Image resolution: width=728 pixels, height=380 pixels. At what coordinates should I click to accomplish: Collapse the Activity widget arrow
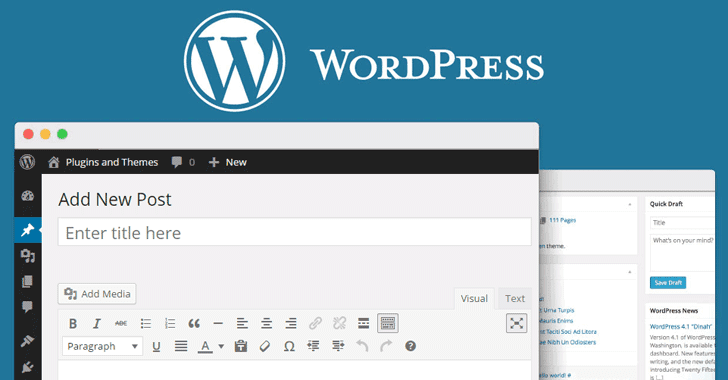coord(630,272)
